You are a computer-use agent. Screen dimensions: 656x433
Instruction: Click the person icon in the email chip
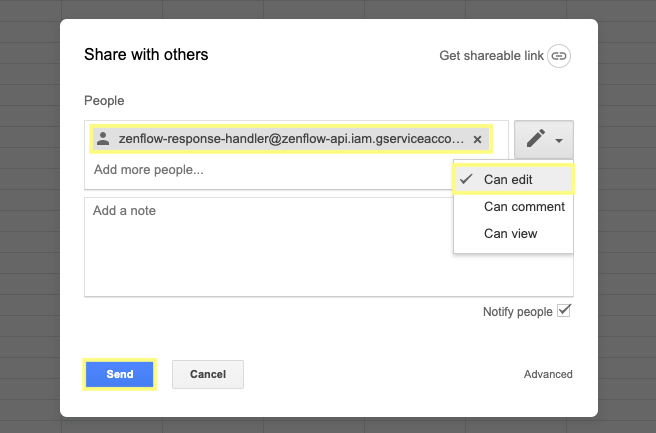103,139
